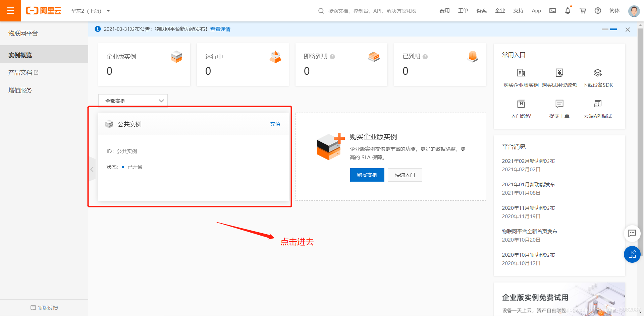Switch to the second announcement slide indicator

tap(613, 29)
